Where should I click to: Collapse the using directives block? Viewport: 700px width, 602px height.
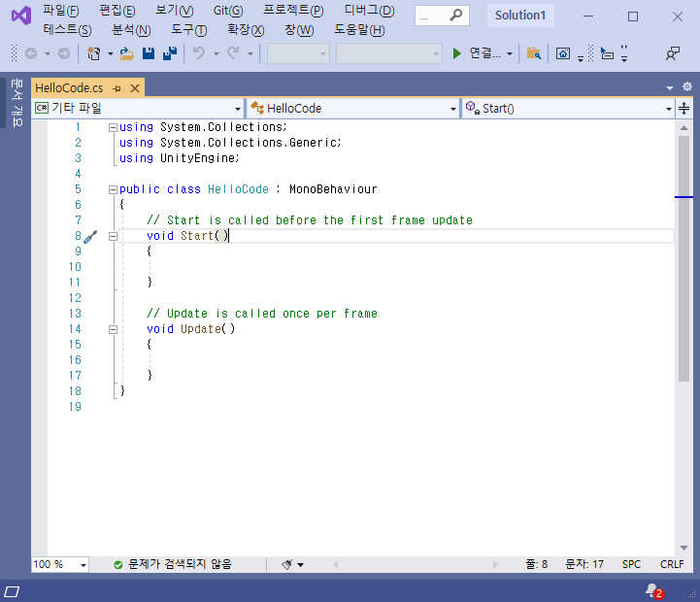113,128
